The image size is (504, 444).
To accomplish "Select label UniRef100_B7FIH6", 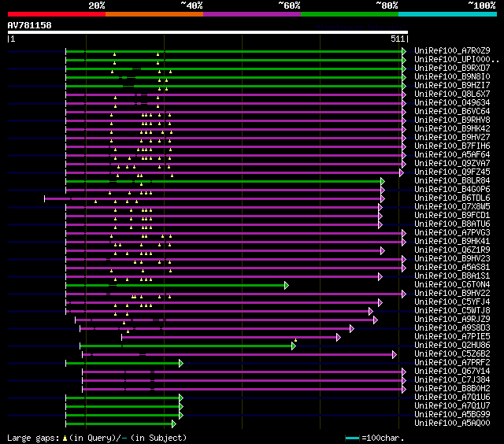I will [x=452, y=146].
